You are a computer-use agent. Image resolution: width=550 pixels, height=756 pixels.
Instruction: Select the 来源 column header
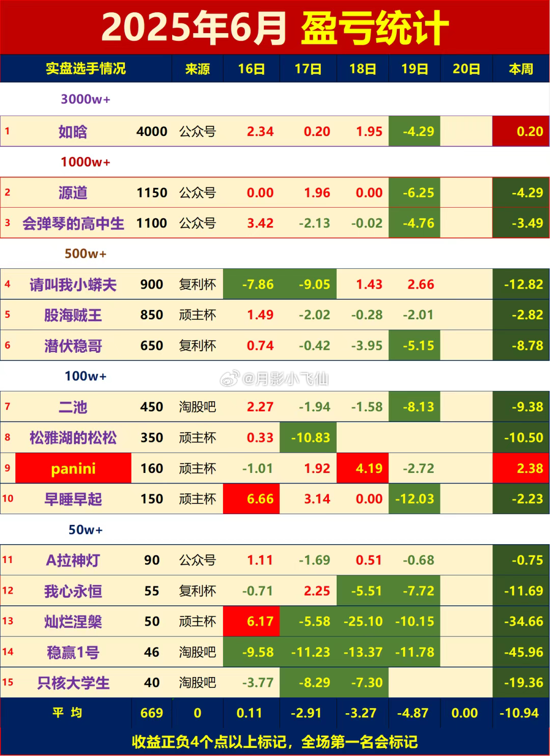[198, 69]
